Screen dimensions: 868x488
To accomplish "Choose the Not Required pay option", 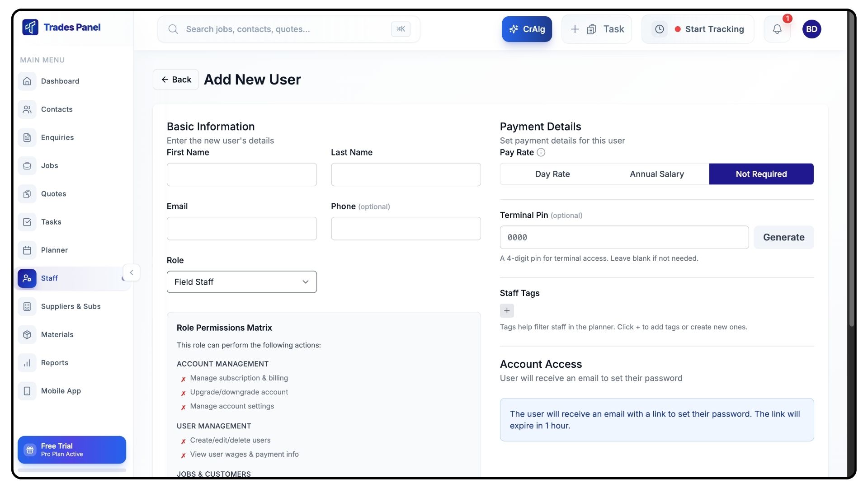I will coord(761,174).
